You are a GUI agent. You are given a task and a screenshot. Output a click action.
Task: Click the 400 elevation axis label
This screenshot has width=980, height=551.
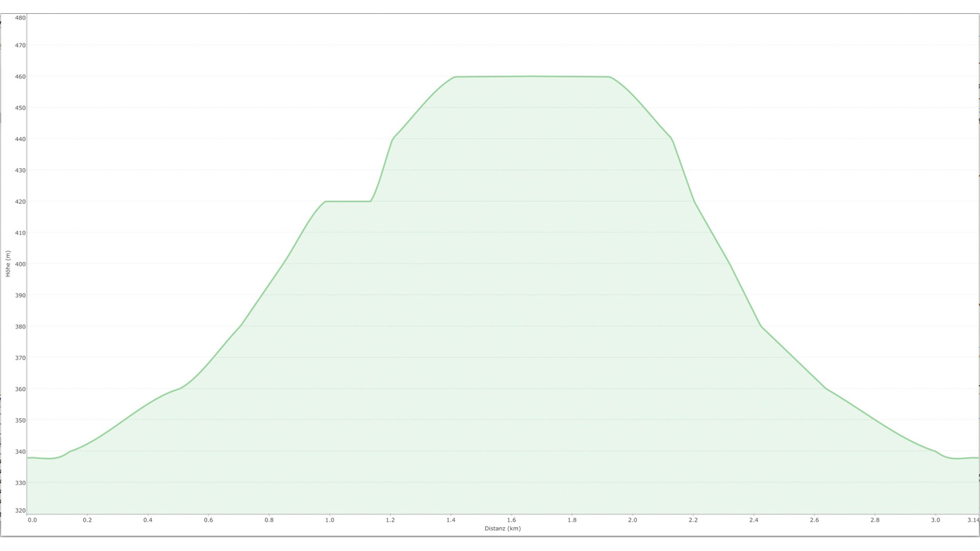(x=20, y=264)
